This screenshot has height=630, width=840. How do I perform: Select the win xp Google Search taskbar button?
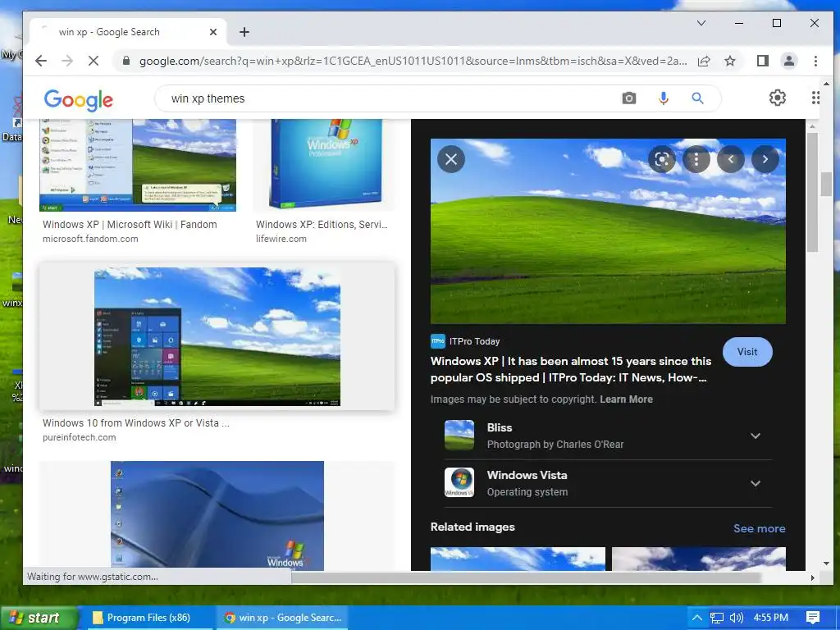(282, 618)
